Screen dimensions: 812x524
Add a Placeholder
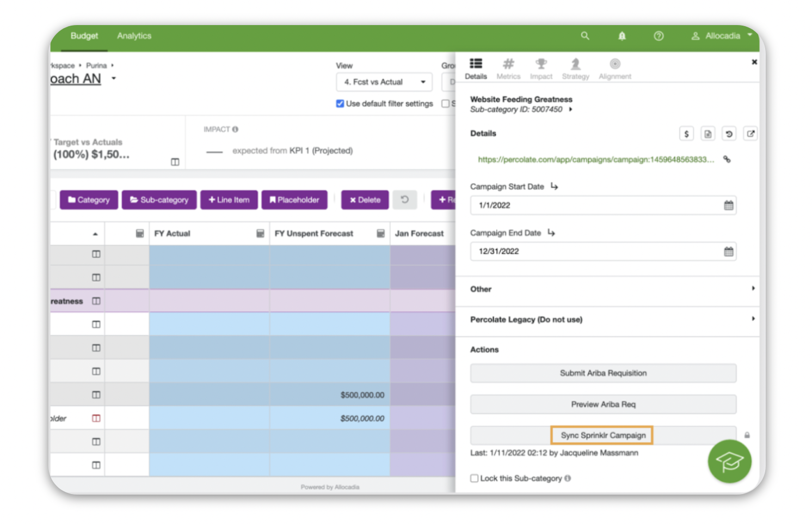point(294,200)
